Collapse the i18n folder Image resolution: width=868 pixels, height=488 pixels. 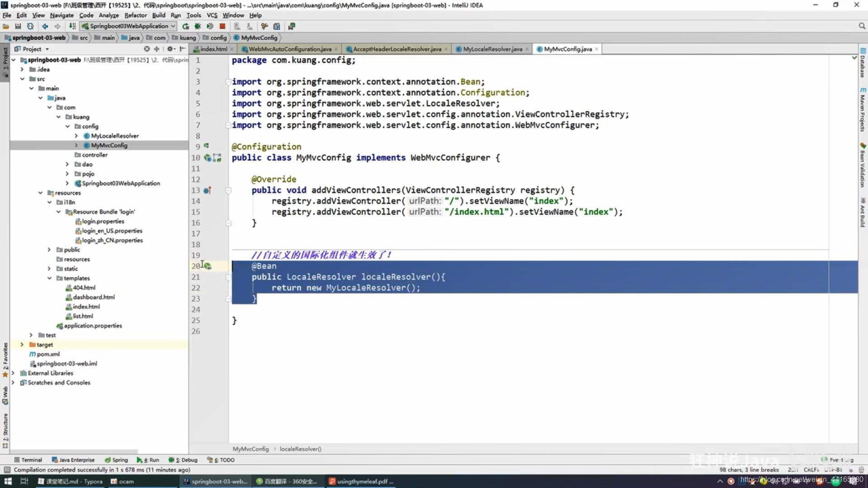[x=49, y=202]
